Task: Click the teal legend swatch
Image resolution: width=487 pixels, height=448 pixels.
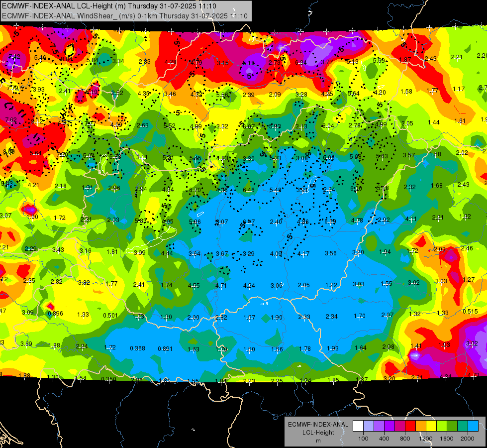Action: tap(463, 426)
